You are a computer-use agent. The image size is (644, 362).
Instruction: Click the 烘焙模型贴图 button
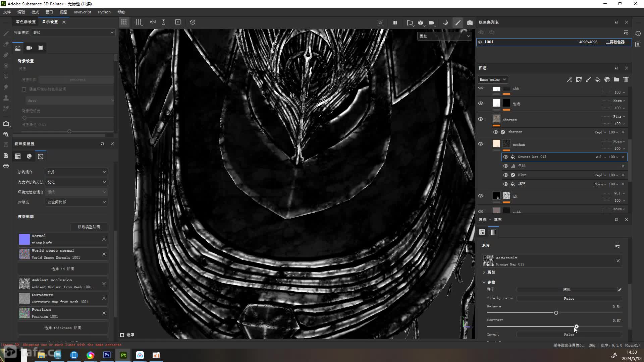pos(89,227)
